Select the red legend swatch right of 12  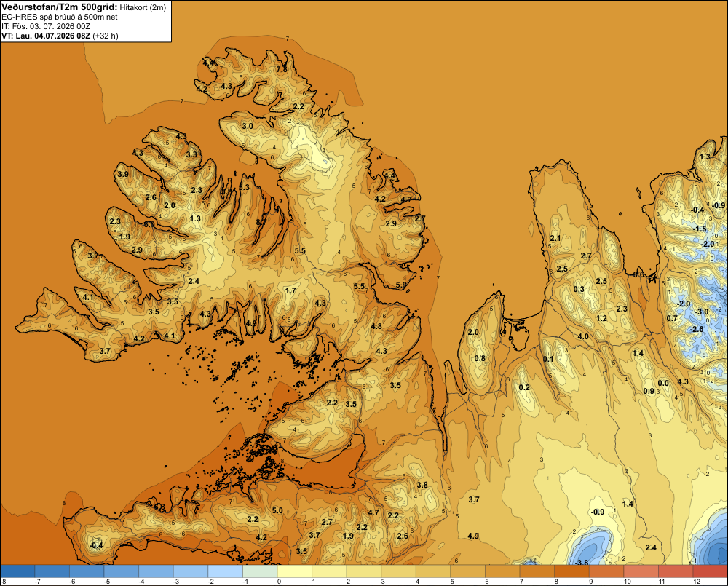pyautogui.click(x=711, y=571)
